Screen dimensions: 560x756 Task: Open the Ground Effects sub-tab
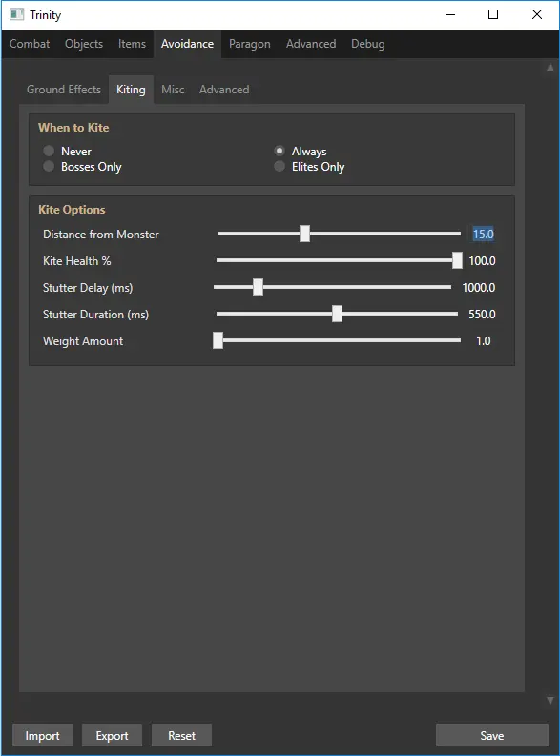[64, 90]
